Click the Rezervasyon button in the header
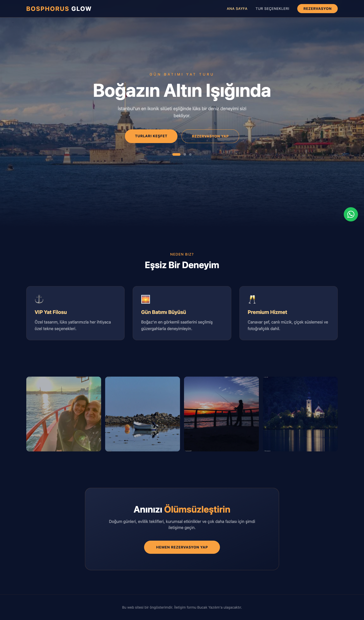The image size is (364, 620). pos(317,9)
